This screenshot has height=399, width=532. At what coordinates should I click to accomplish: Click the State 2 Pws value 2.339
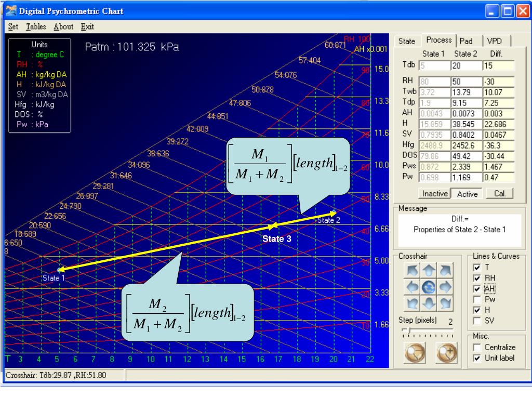(x=467, y=167)
